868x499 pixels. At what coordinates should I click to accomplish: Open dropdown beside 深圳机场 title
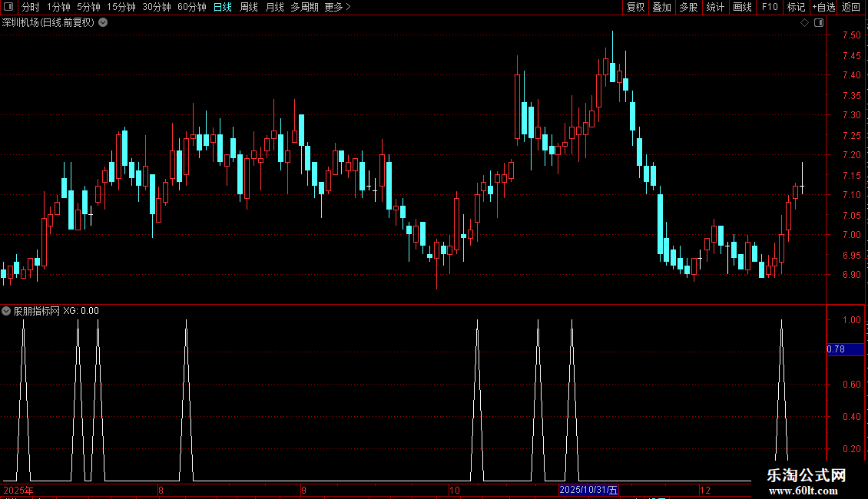click(x=103, y=23)
